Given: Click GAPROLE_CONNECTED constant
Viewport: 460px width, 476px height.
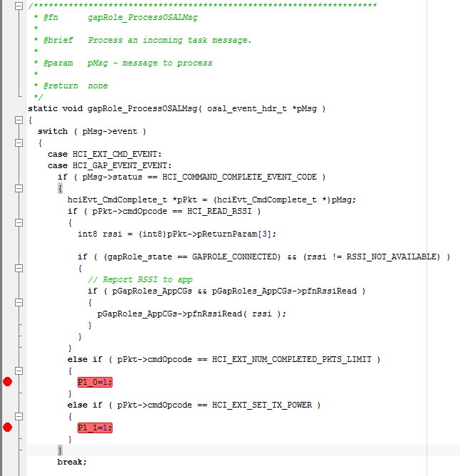Looking at the screenshot, I should 236,257.
